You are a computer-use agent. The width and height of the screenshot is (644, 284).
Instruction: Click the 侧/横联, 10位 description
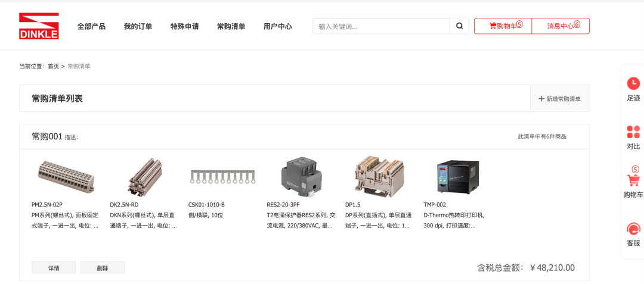[206, 215]
